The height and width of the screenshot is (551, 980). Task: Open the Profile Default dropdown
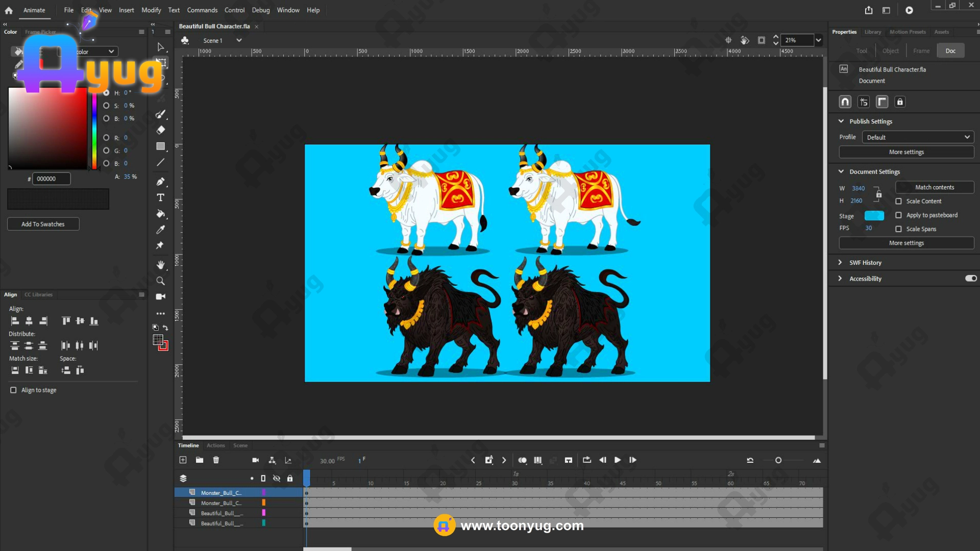tap(918, 137)
